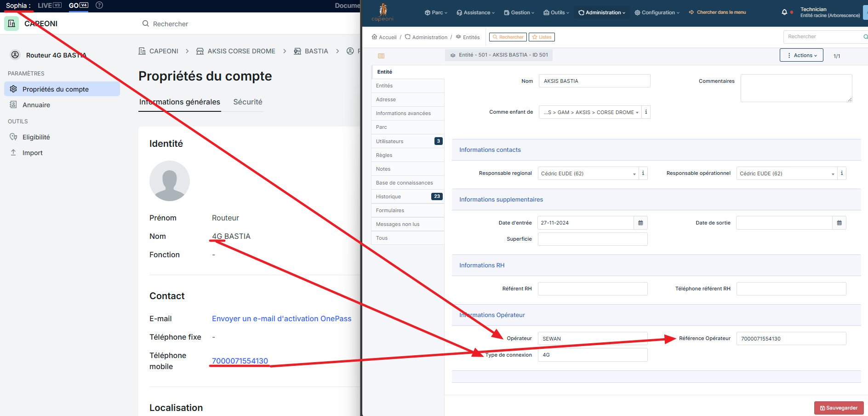This screenshot has width=868, height=416.
Task: Expand the Outils menu
Action: point(556,12)
